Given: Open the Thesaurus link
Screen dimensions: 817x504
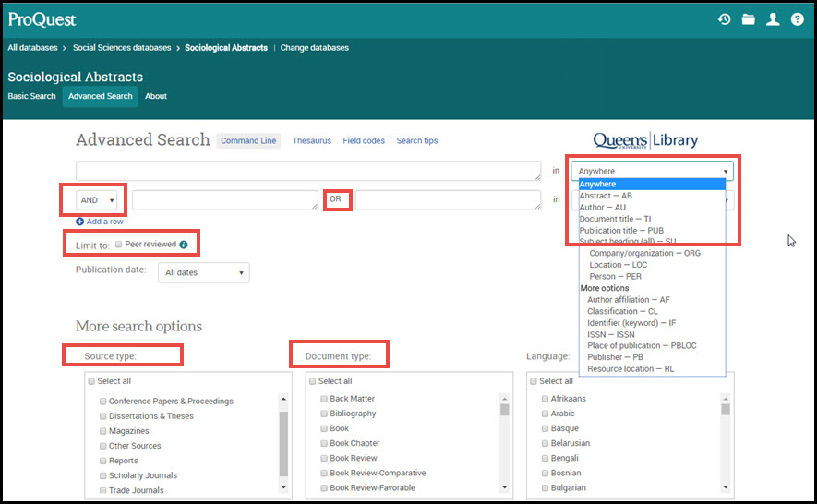Looking at the screenshot, I should 312,140.
